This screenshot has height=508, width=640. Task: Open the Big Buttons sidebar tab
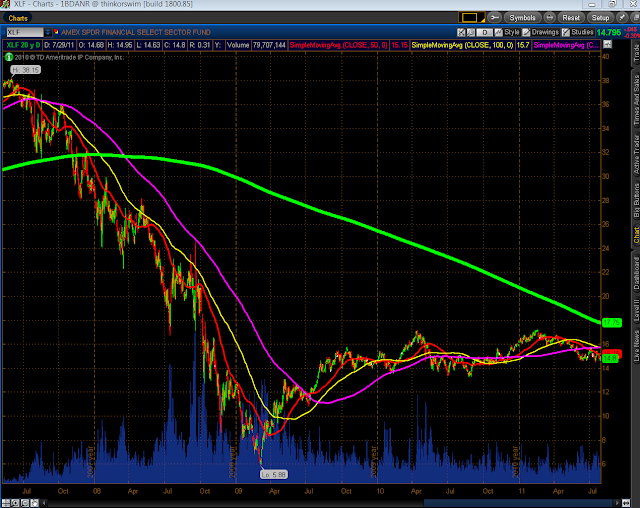[636, 200]
